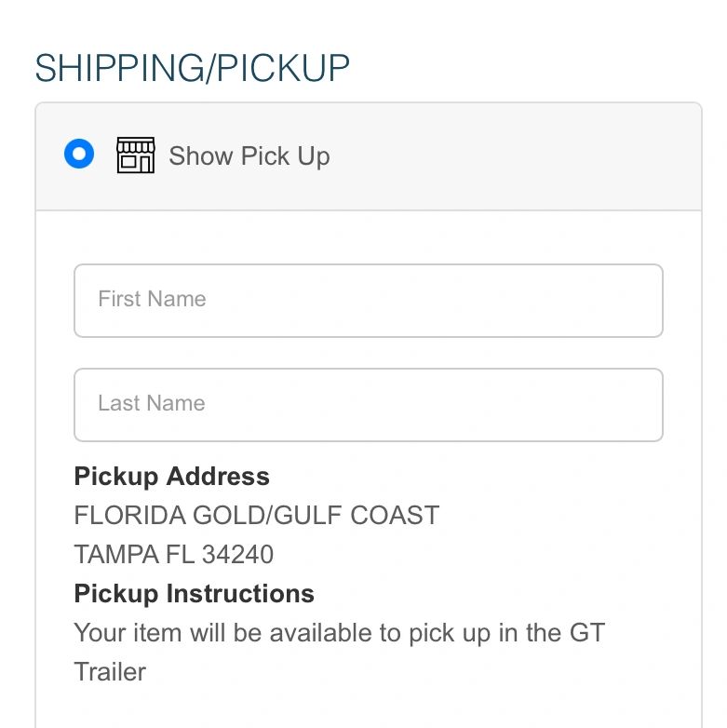Image resolution: width=727 pixels, height=728 pixels.
Task: Focus the First Name input field
Action: click(368, 300)
